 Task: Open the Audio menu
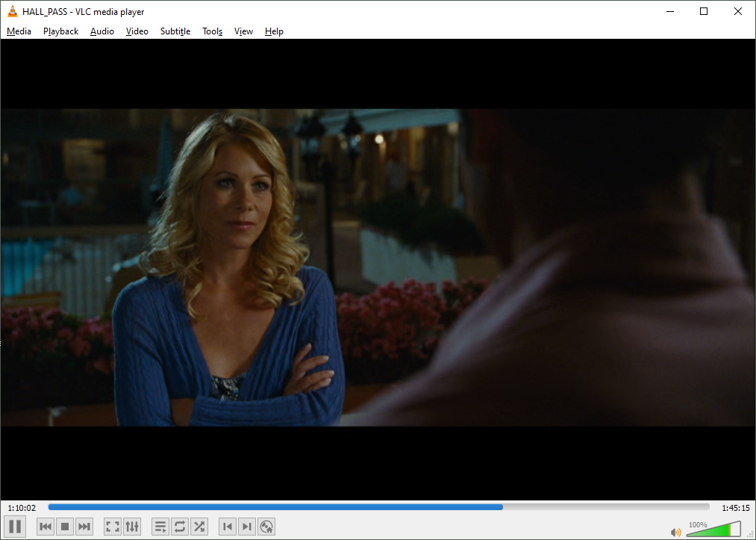(x=102, y=31)
